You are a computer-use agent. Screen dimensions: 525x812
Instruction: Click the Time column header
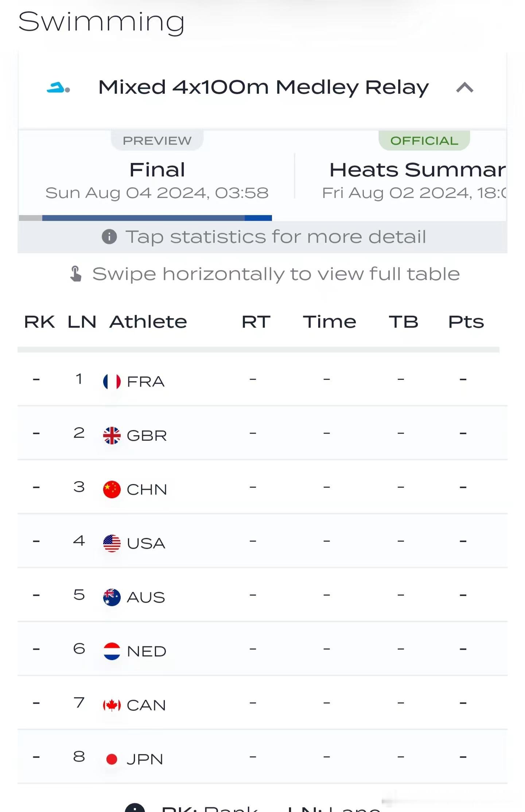pos(330,322)
